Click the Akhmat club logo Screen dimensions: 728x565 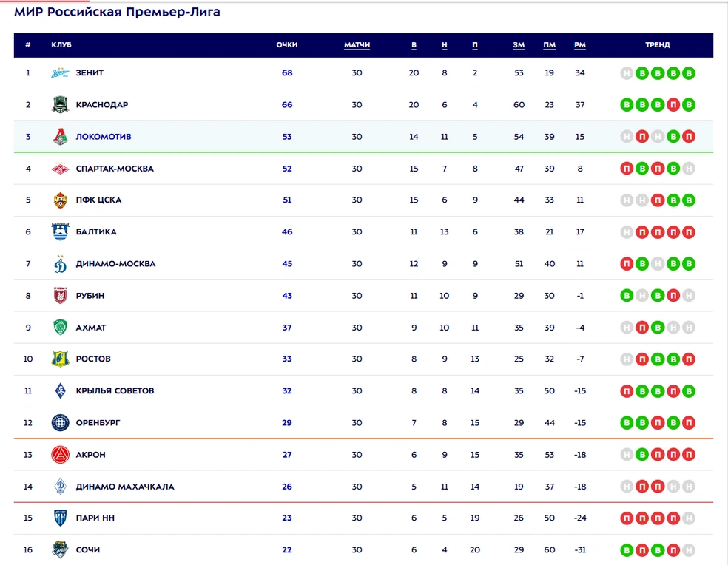pyautogui.click(x=61, y=328)
